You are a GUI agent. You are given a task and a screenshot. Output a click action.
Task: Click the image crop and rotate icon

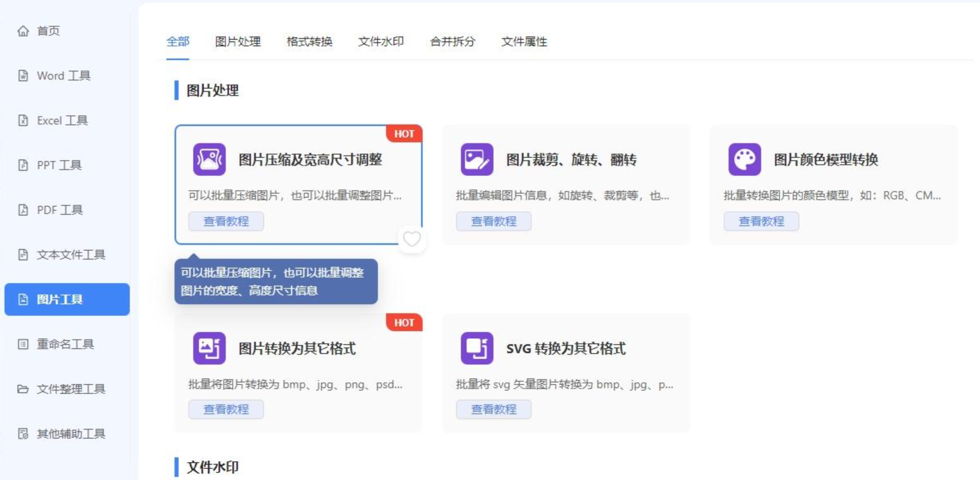(x=477, y=159)
